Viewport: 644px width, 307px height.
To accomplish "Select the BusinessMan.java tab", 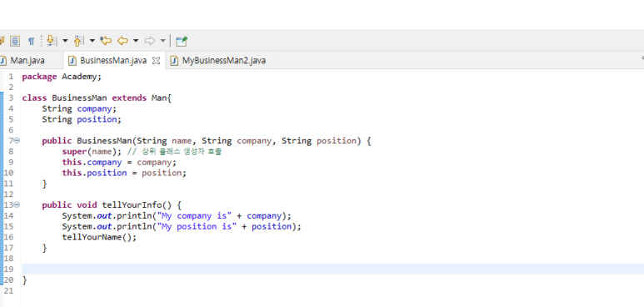I will tap(113, 61).
